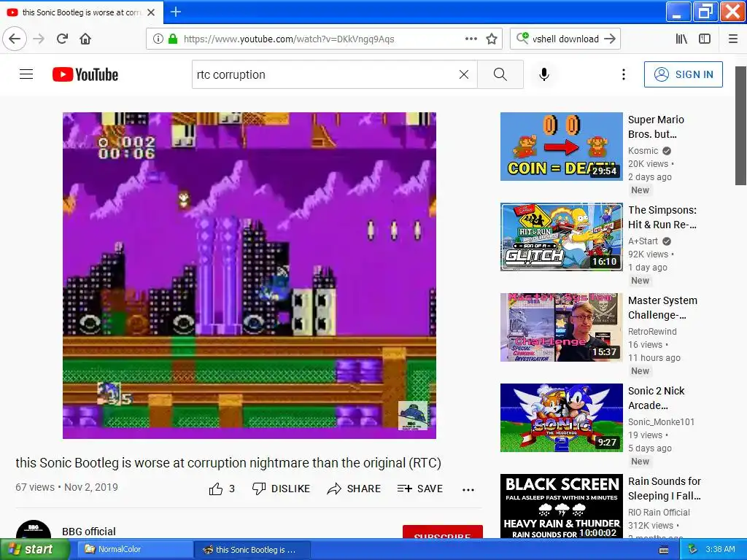
Task: Open Sonic 2 Nick Arcade thumbnail
Action: click(x=561, y=418)
